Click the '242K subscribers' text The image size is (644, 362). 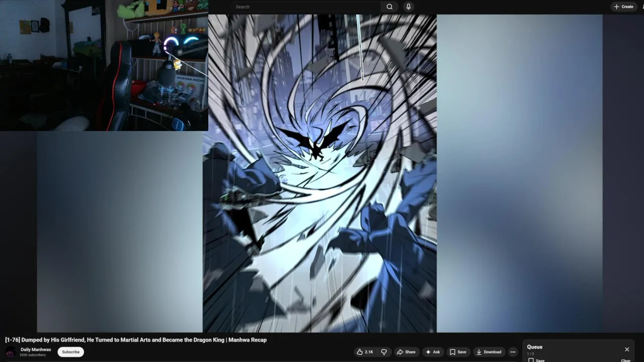tap(33, 355)
